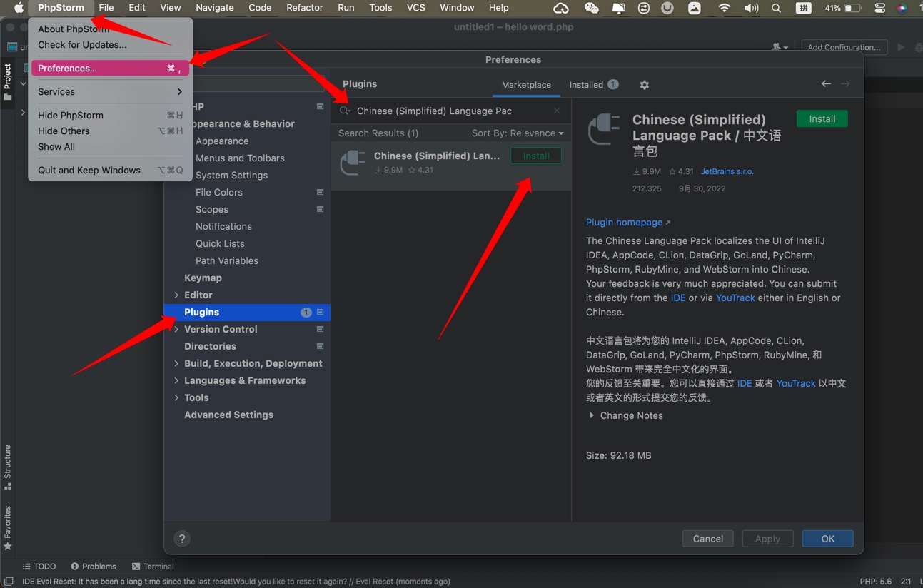Open the Project tool window tab
The height and width of the screenshot is (588, 923).
[8, 81]
